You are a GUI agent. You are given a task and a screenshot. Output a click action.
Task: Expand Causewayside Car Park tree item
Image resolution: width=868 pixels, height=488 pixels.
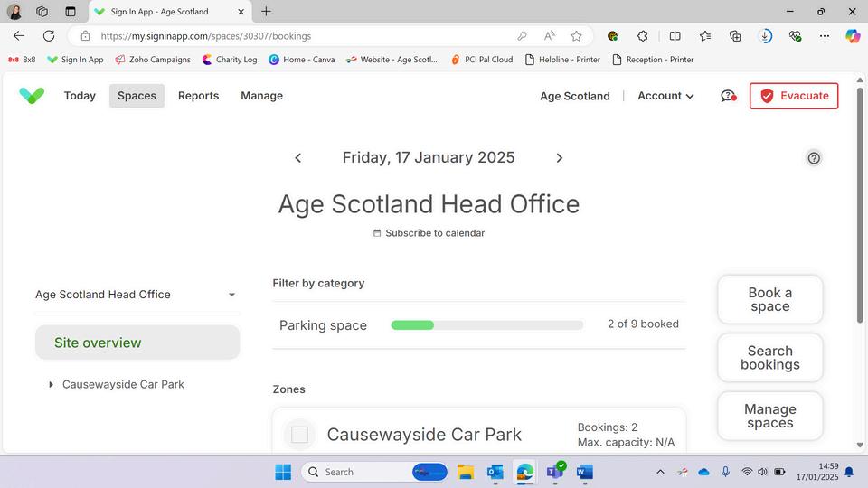point(51,385)
